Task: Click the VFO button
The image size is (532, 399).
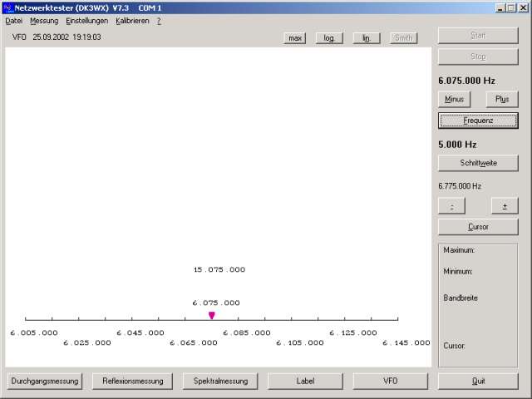Action: 390,381
